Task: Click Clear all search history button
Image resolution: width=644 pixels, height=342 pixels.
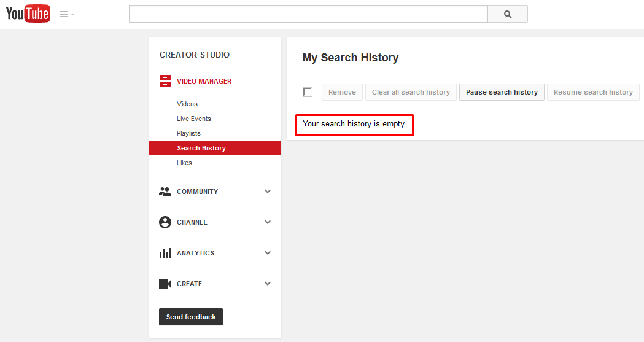Action: pos(411,92)
